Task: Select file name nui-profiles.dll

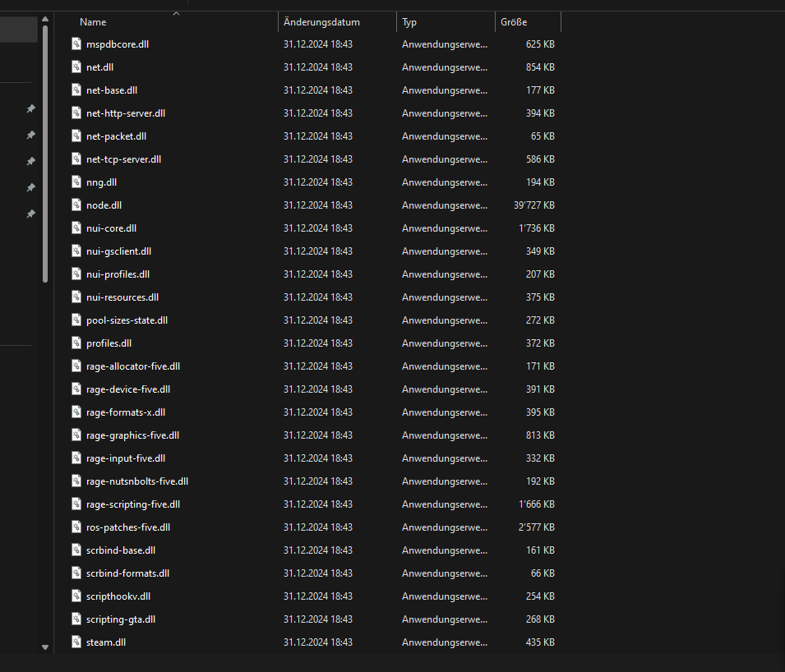Action: coord(118,274)
